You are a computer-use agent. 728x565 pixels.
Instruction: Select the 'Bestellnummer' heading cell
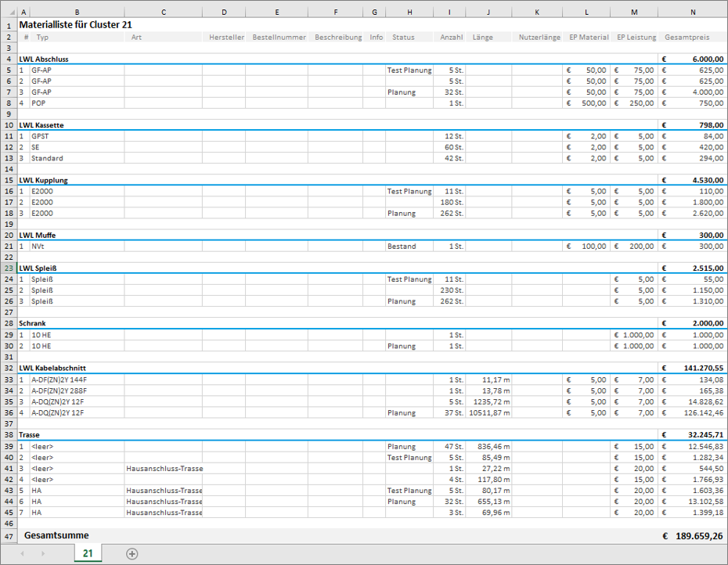[276, 37]
